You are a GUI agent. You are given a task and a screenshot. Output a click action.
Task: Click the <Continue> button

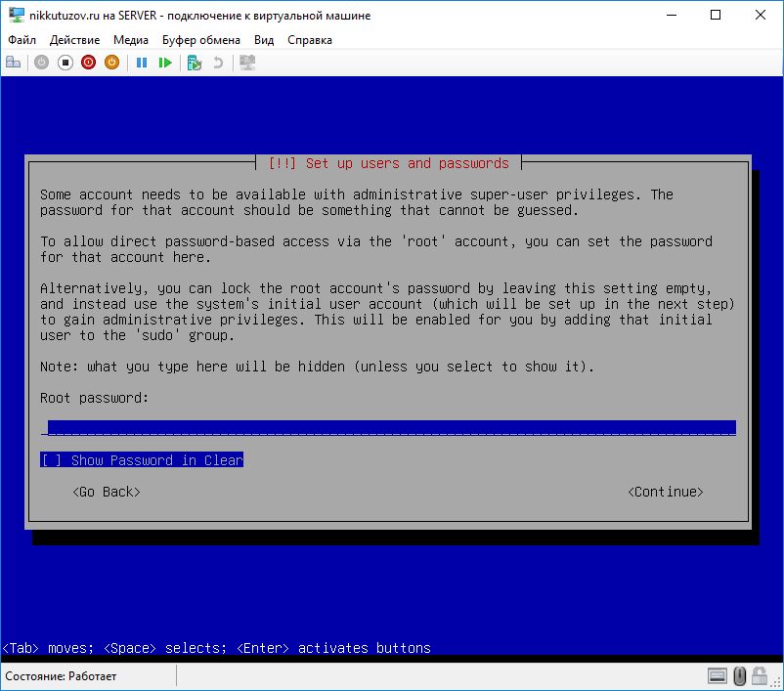665,492
